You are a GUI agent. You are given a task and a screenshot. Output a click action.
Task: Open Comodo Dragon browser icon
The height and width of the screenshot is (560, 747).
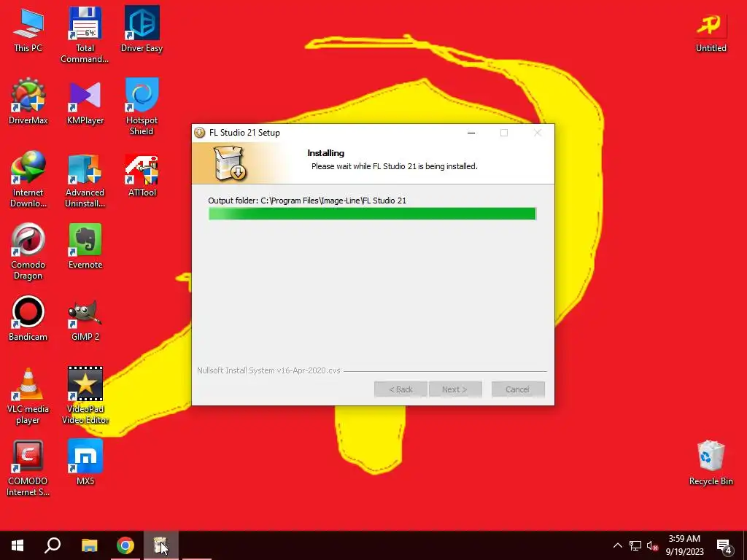pos(28,252)
